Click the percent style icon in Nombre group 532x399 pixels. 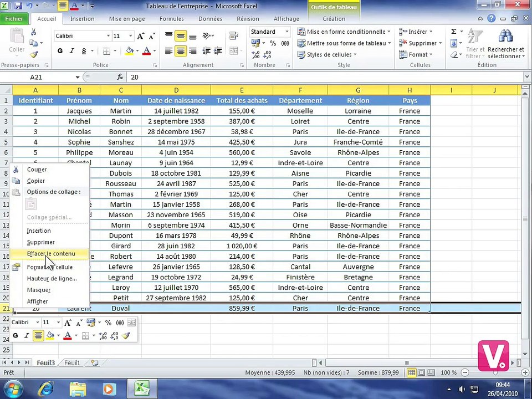point(273,43)
